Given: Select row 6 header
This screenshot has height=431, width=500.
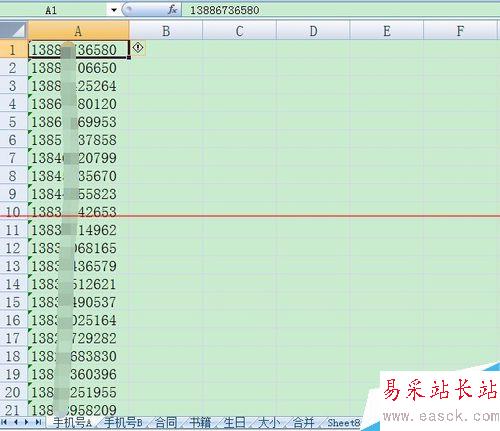Looking at the screenshot, I should tap(13, 140).
